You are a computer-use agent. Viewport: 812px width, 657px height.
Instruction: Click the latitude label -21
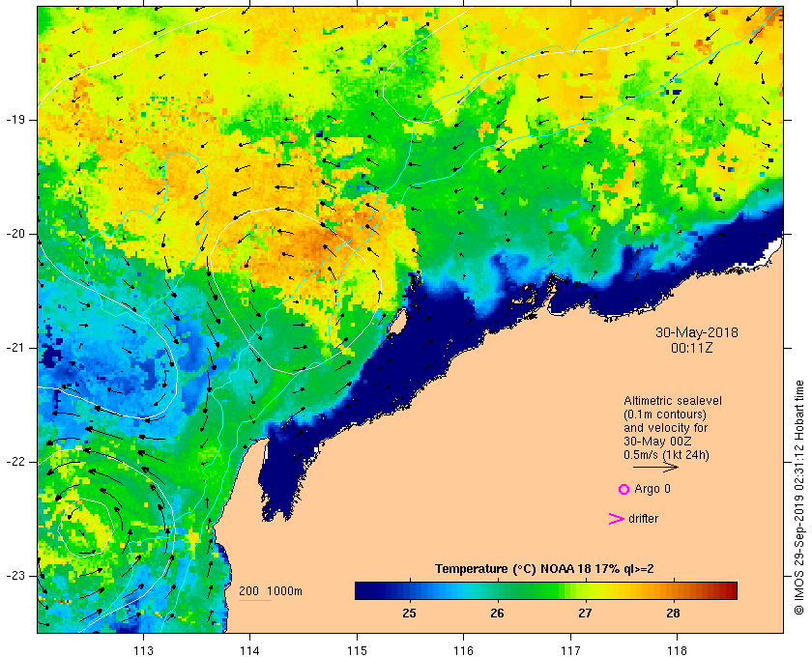click(x=14, y=348)
